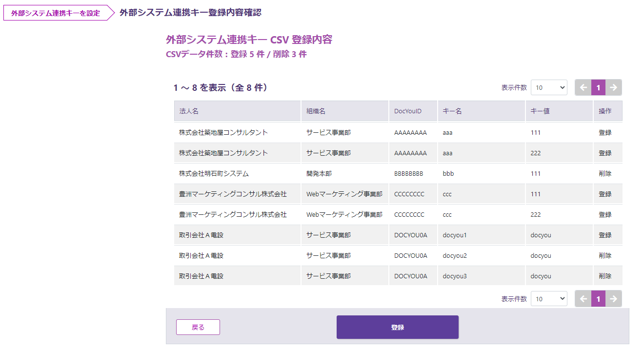Go to 外部システム連携キーを設定 breadcrumb step

[x=56, y=13]
